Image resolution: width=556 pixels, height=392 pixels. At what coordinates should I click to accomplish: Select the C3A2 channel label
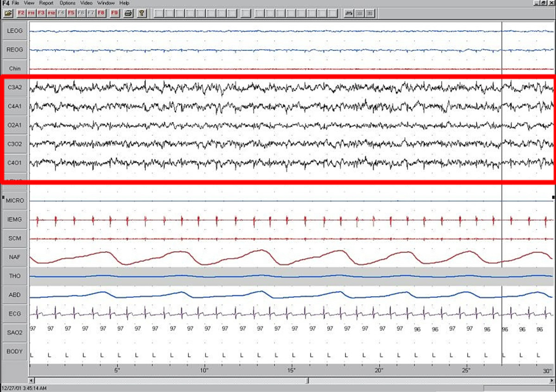(14, 87)
